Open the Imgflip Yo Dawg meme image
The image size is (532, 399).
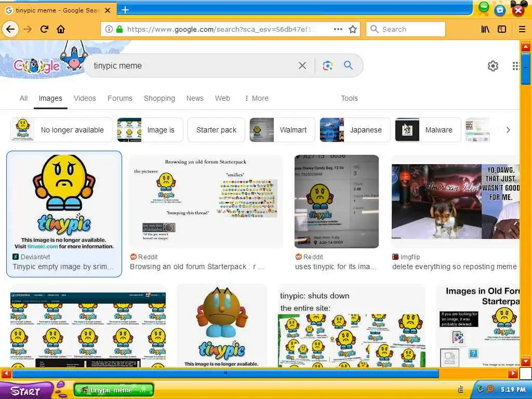[455, 202]
